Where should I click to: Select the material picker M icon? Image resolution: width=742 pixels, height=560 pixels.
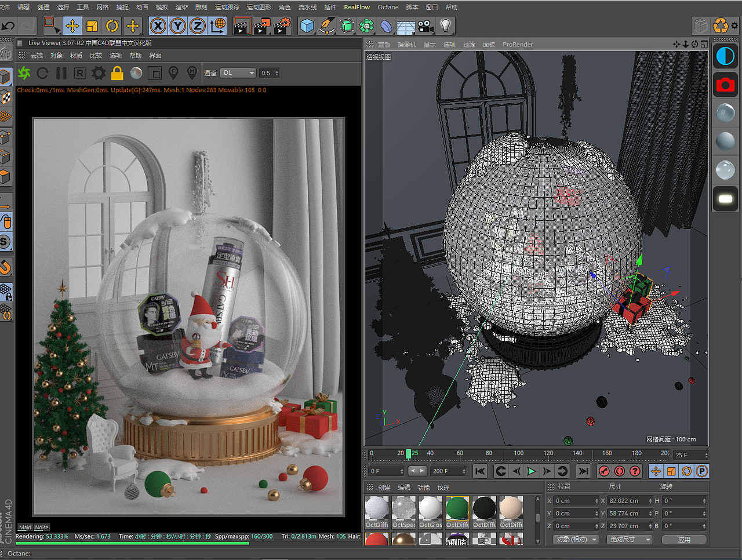tap(191, 72)
